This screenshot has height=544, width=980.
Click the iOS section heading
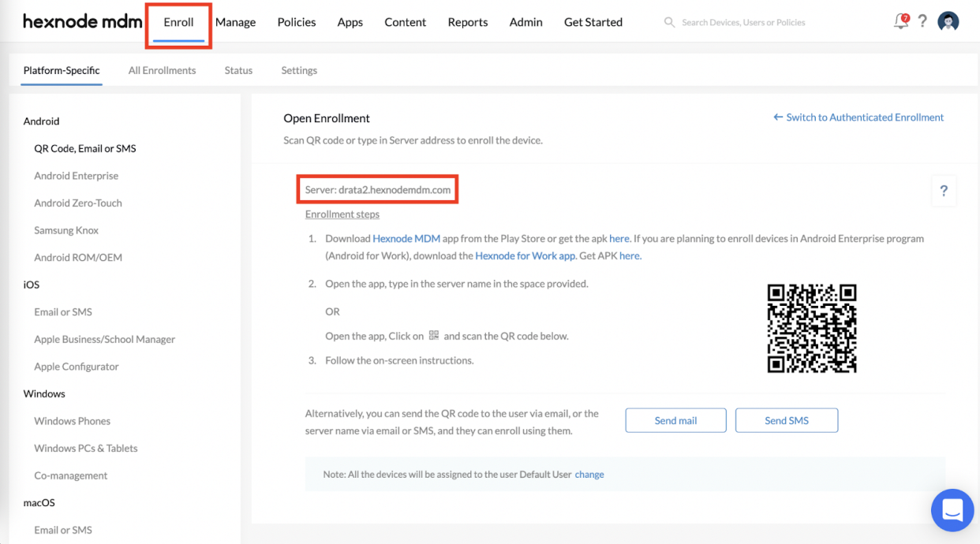[32, 285]
